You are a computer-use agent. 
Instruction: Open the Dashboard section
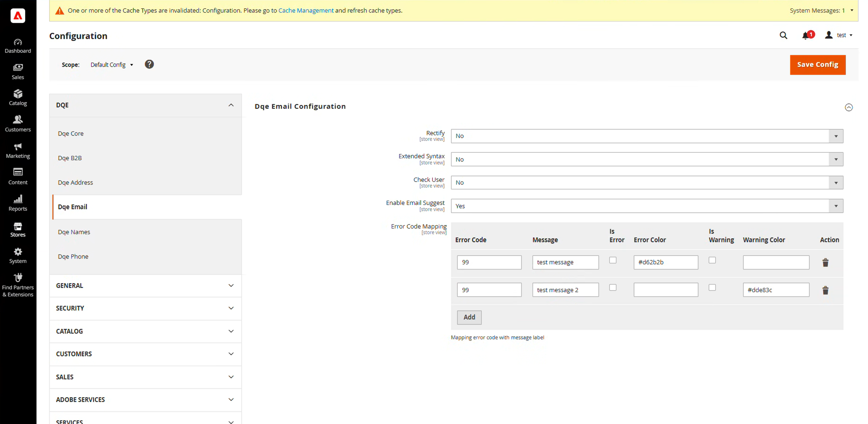(x=18, y=46)
